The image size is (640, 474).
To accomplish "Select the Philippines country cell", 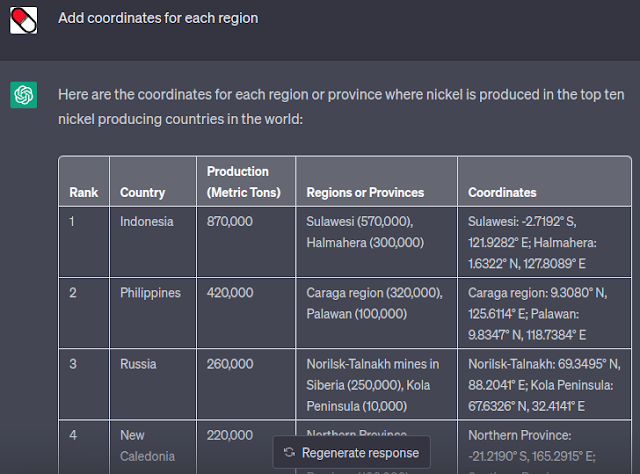I will tap(150, 293).
